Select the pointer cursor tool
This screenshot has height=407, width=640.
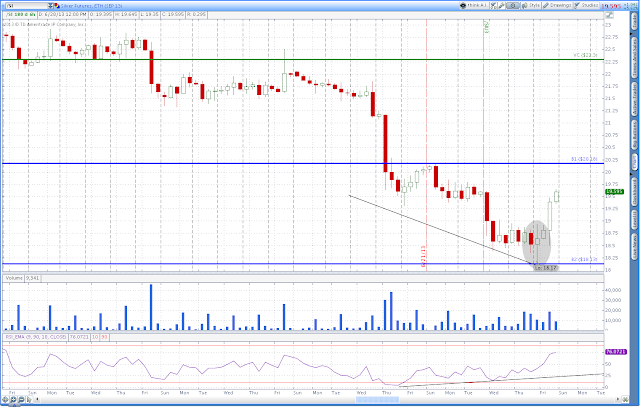point(29,399)
